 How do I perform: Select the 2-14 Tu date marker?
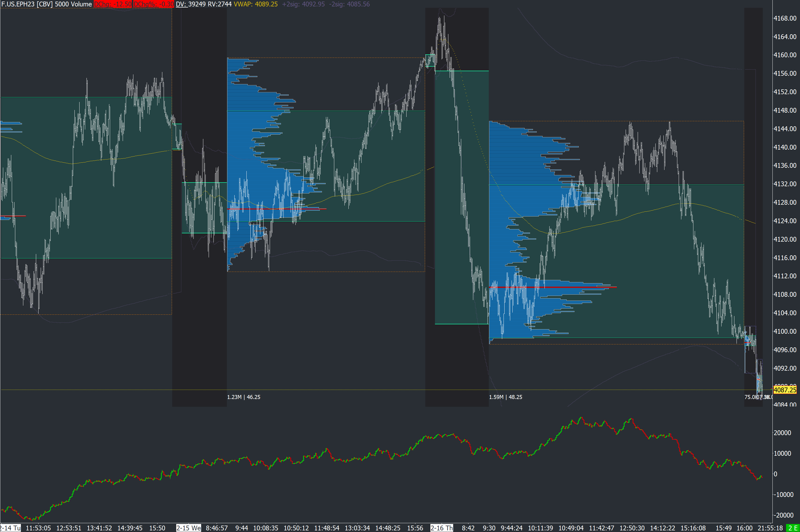point(10,528)
